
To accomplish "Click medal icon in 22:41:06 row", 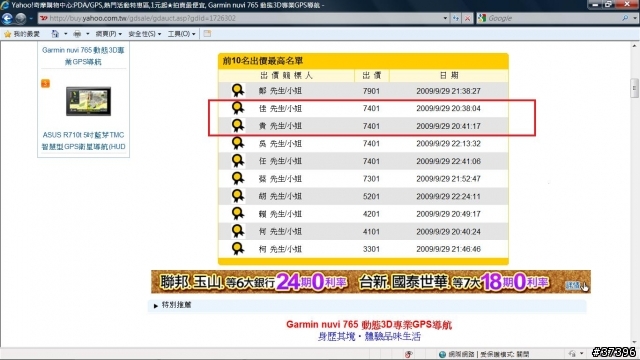I will [x=238, y=161].
